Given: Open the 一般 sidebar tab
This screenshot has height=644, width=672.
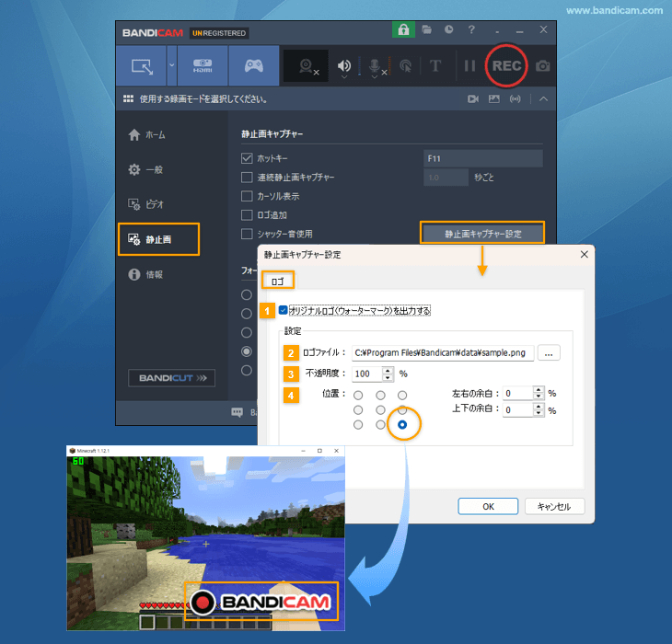Looking at the screenshot, I should click(x=145, y=169).
